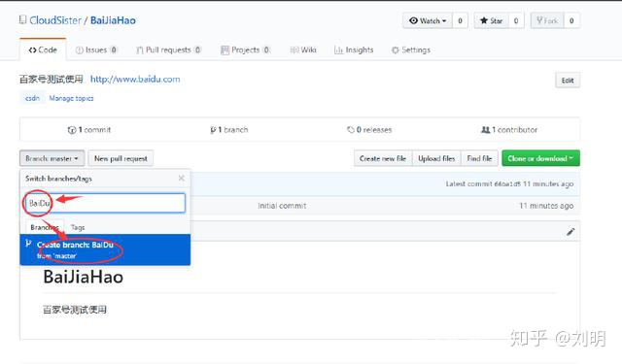Switch to the Code tab
The image size is (622, 364).
43,50
